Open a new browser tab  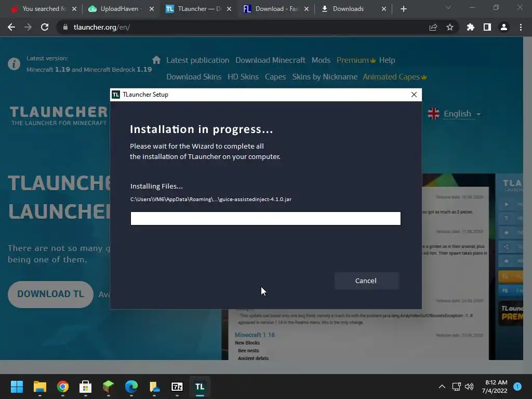(x=403, y=9)
